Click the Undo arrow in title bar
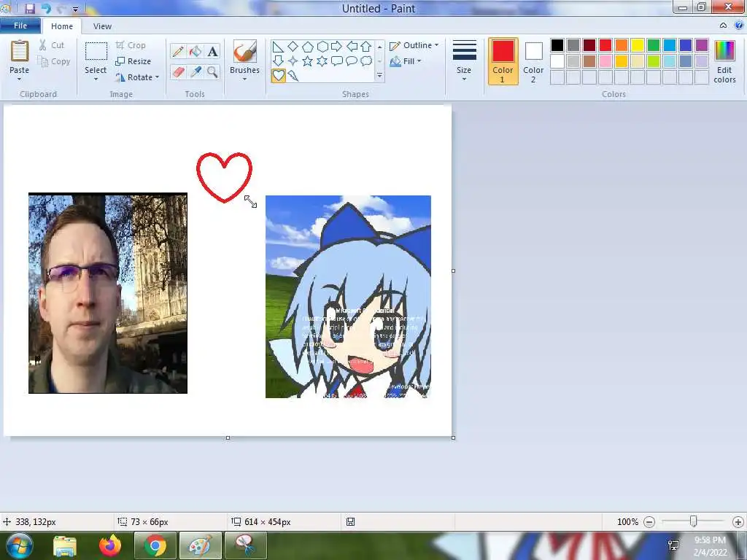This screenshot has height=560, width=747. (46, 8)
